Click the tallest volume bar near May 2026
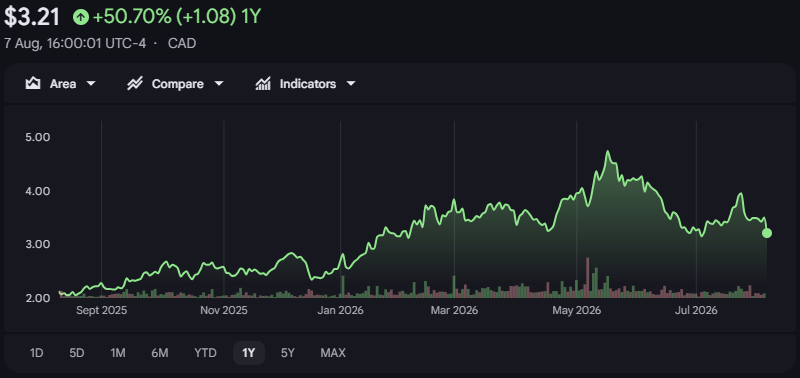 (x=588, y=278)
